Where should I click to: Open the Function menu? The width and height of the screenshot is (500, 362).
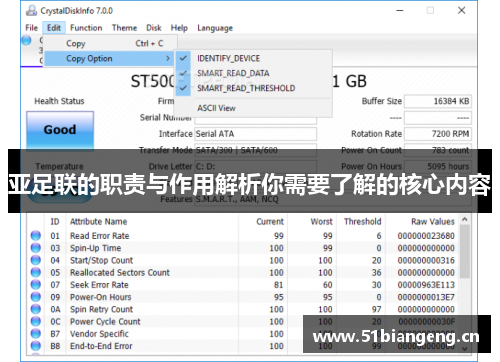[x=86, y=28]
